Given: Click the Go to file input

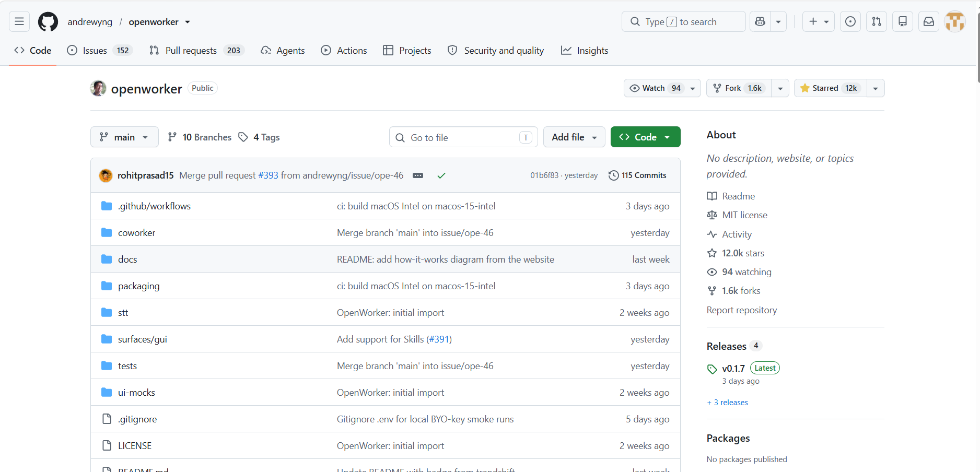Looking at the screenshot, I should pos(463,137).
